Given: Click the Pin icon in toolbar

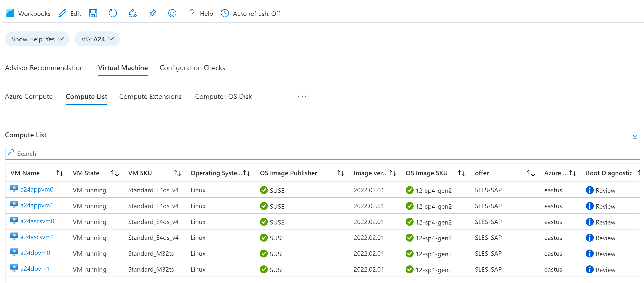Looking at the screenshot, I should [x=152, y=13].
